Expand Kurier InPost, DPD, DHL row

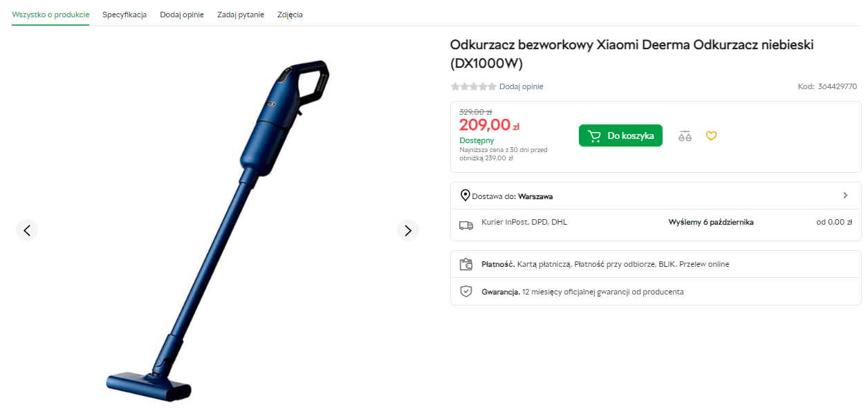(656, 225)
